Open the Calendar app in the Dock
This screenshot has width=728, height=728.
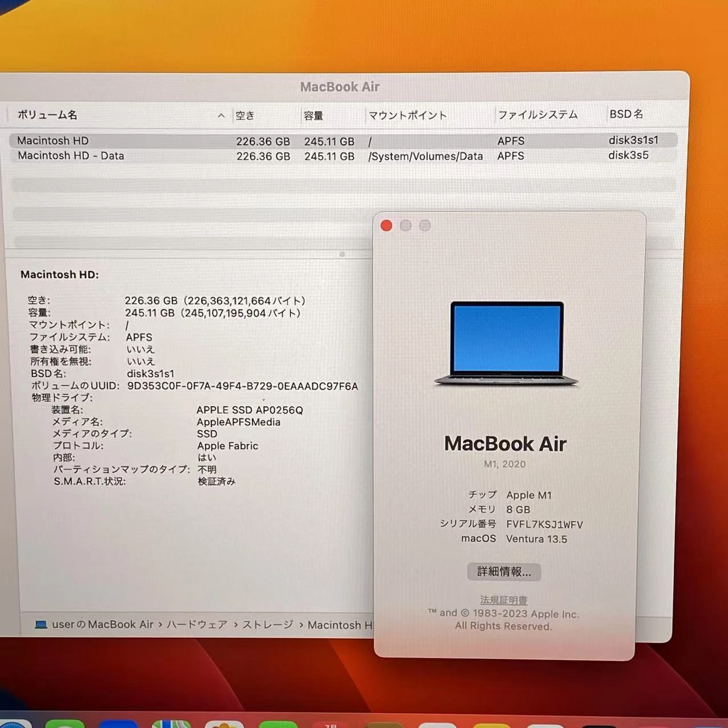tap(329, 725)
